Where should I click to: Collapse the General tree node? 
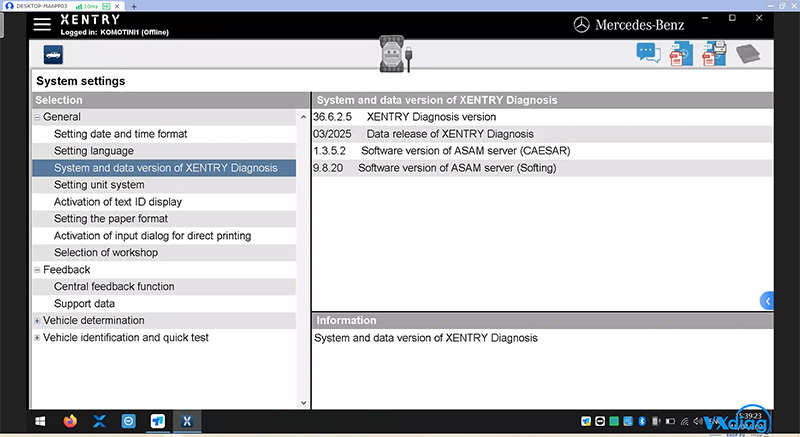37,117
